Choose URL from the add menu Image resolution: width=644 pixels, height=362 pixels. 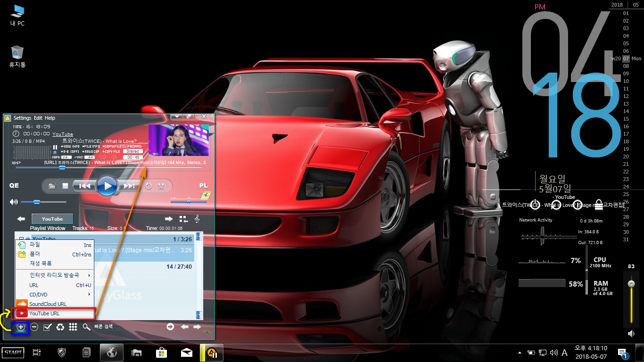coord(55,285)
